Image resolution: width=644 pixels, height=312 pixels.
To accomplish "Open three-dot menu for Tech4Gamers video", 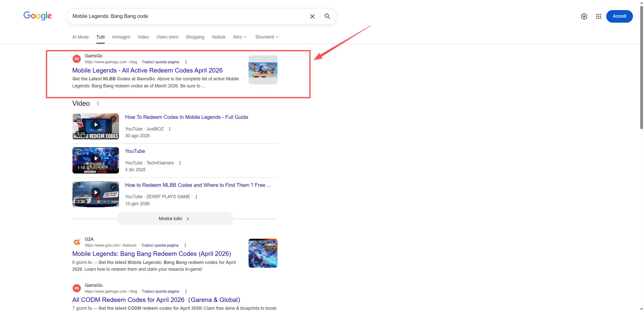I will (x=180, y=163).
